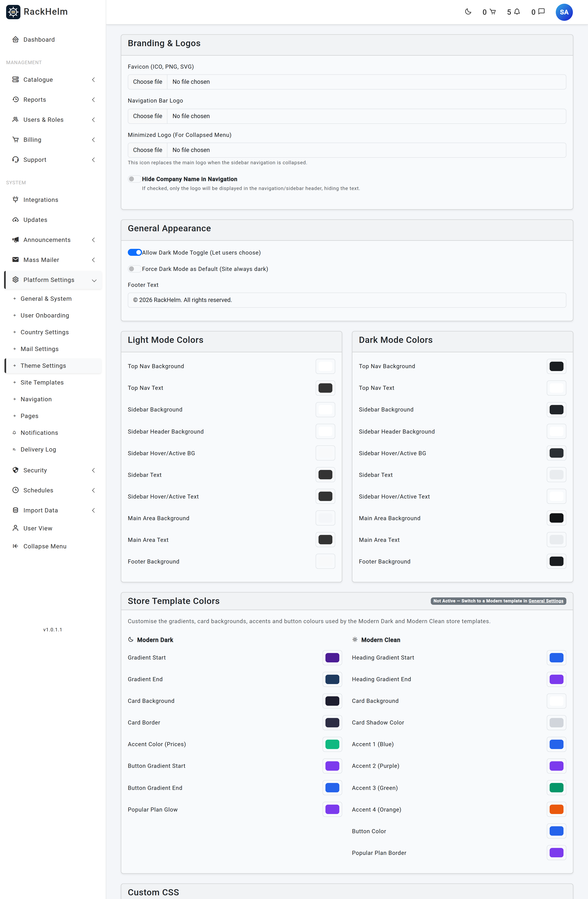
Task: Click the Billing cart icon in sidebar
Action: pyautogui.click(x=16, y=140)
